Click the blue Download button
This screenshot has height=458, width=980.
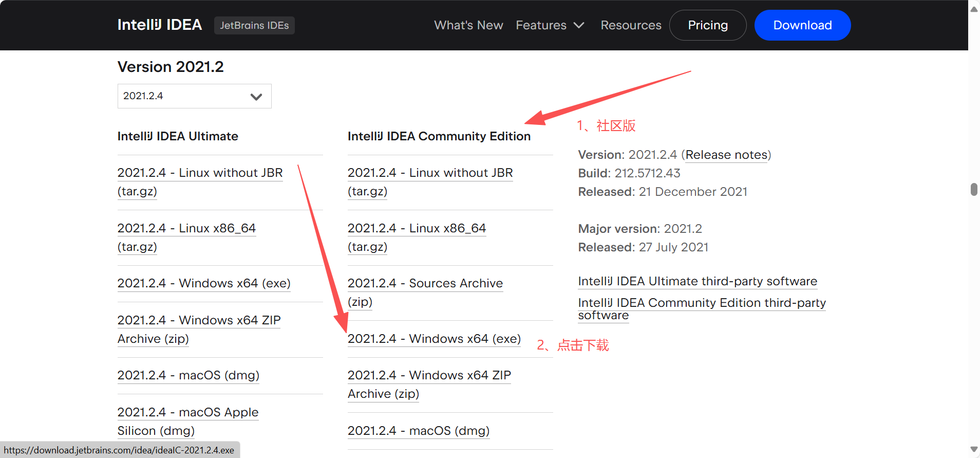click(x=802, y=25)
